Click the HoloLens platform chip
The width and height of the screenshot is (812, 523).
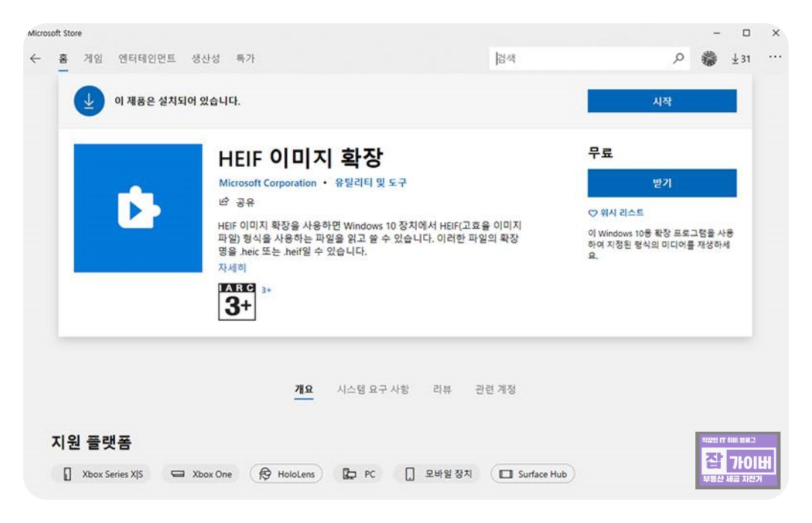tap(286, 474)
